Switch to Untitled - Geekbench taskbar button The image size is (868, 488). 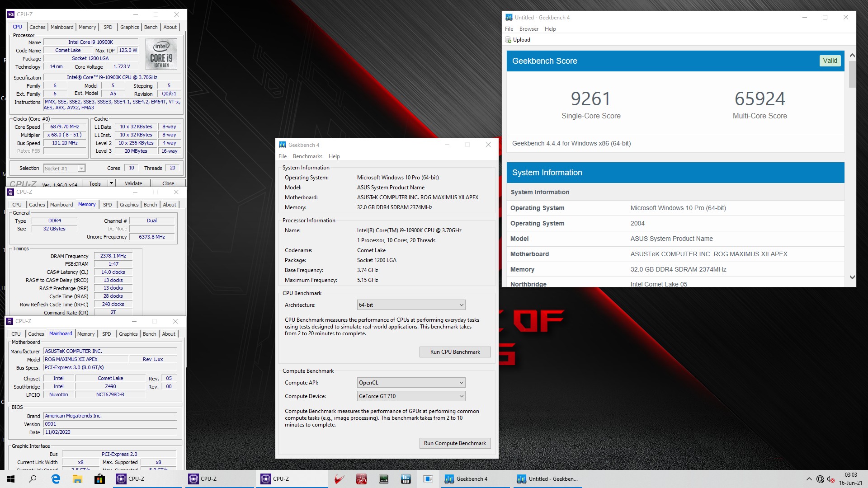[548, 479]
